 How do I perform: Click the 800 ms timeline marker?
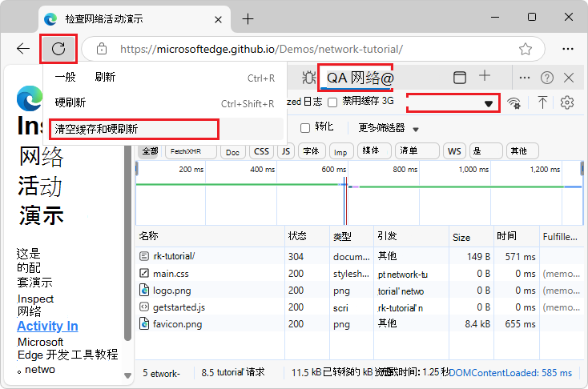pyautogui.click(x=405, y=170)
